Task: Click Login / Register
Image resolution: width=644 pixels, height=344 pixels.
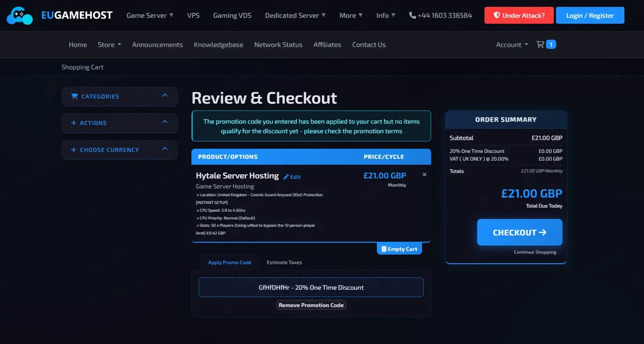Action: tap(590, 16)
